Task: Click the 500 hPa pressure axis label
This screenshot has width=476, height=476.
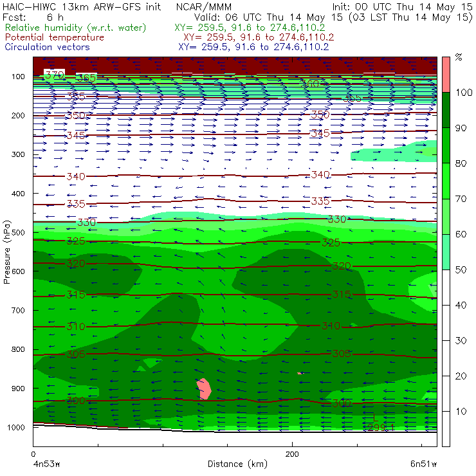Action: pyautogui.click(x=18, y=232)
